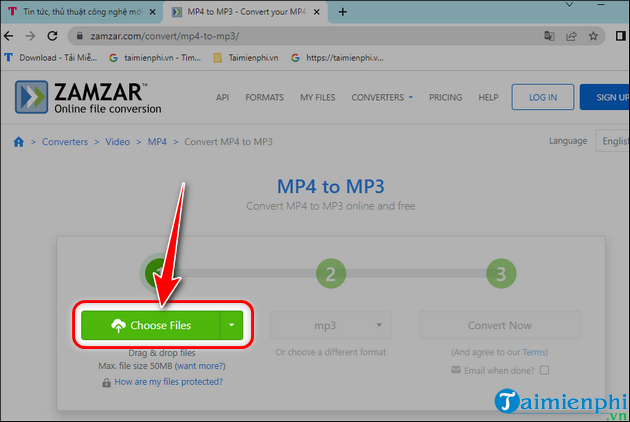The width and height of the screenshot is (630, 422).
Task: Click the padlock site info icon
Action: click(x=80, y=36)
